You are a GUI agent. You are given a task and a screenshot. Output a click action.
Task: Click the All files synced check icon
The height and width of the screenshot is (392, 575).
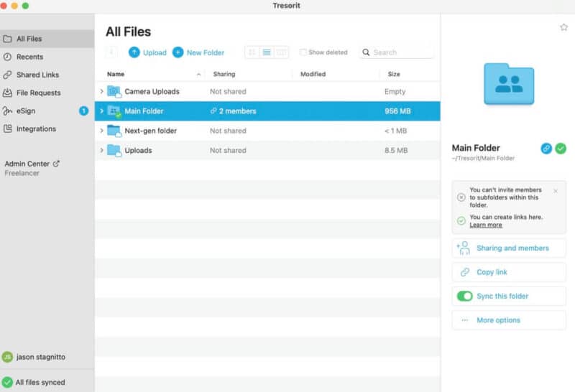click(x=7, y=382)
